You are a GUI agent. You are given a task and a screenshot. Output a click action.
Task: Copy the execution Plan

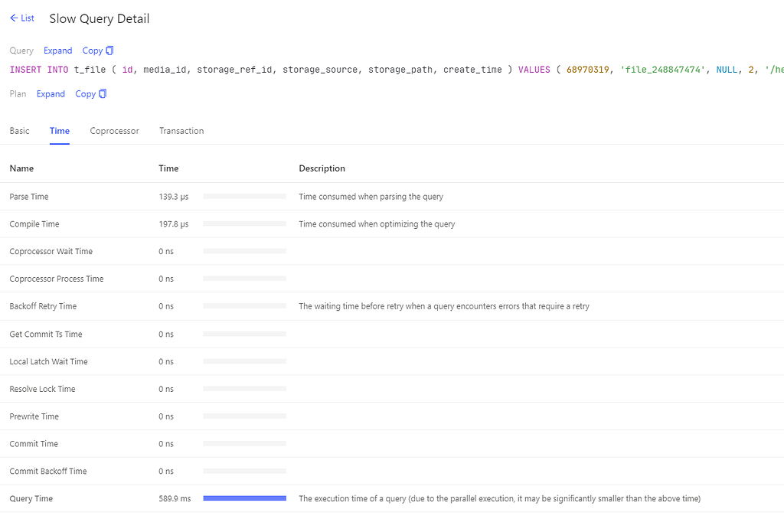point(90,94)
